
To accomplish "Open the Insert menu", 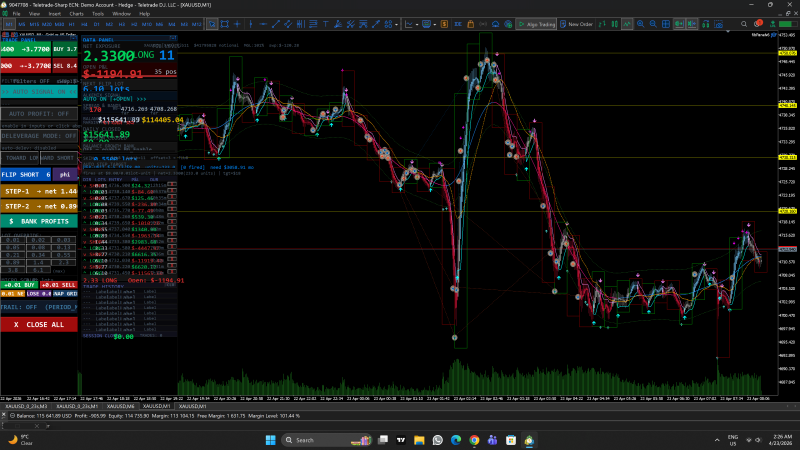I will pos(55,14).
